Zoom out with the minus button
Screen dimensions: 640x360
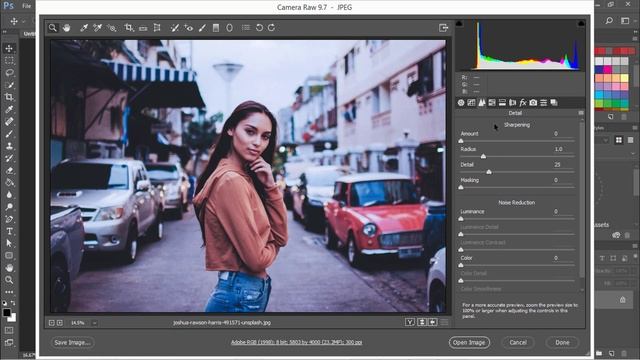pos(51,323)
